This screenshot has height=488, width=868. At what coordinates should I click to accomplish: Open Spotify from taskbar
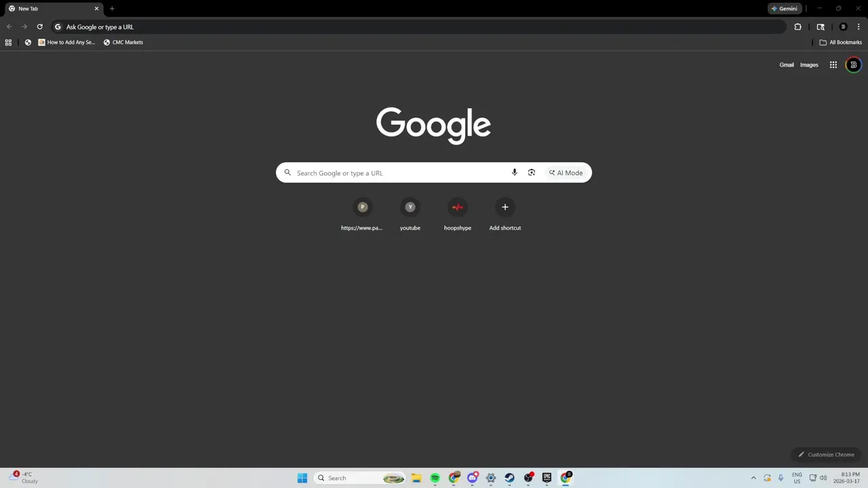435,478
